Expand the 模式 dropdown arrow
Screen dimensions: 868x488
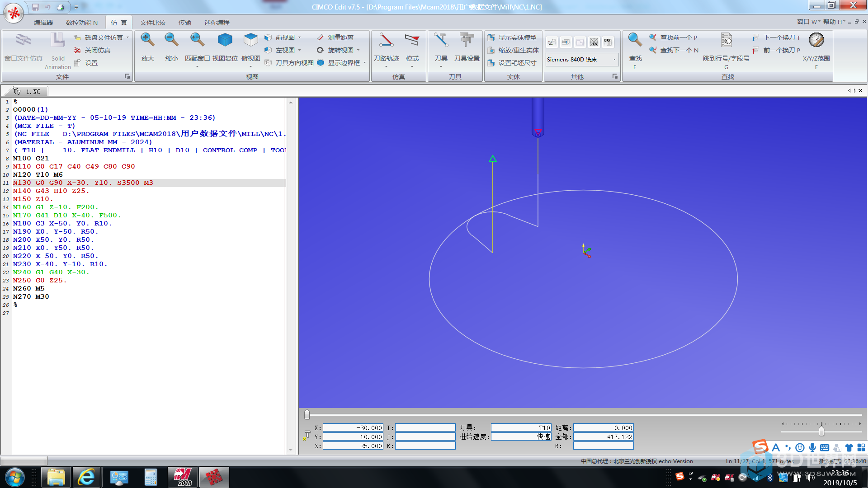point(412,67)
